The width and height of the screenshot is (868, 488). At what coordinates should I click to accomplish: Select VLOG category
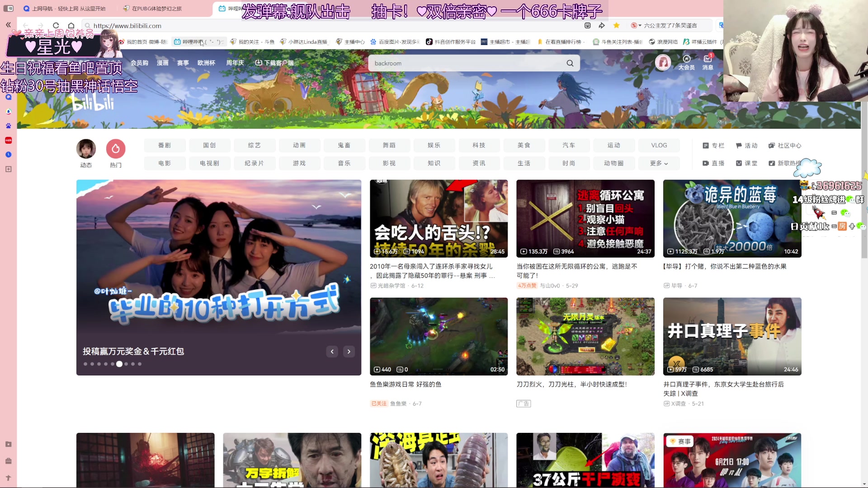coord(659,145)
